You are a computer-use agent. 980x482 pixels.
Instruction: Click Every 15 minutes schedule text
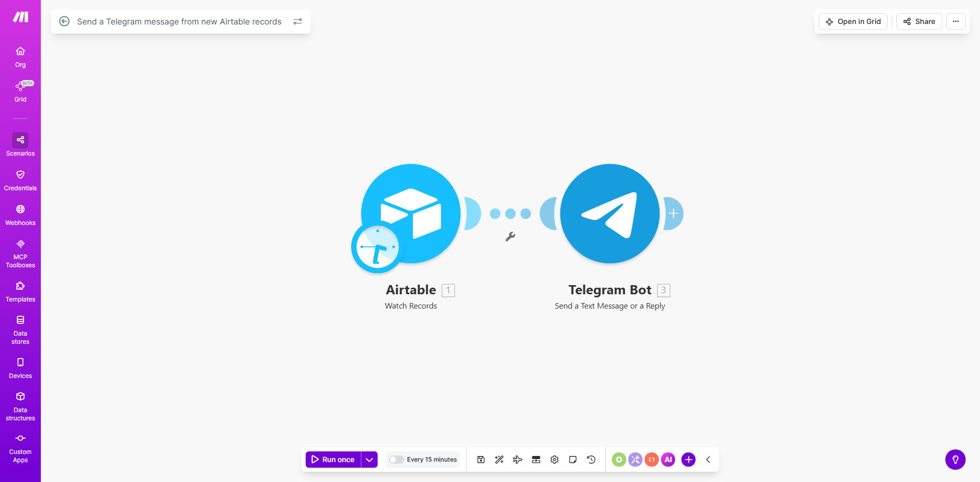[x=432, y=460]
